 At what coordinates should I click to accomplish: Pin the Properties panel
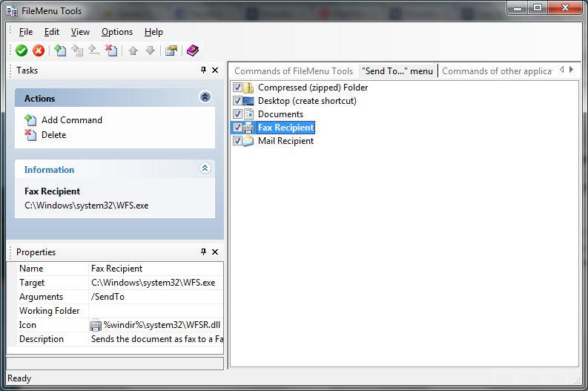coord(203,252)
